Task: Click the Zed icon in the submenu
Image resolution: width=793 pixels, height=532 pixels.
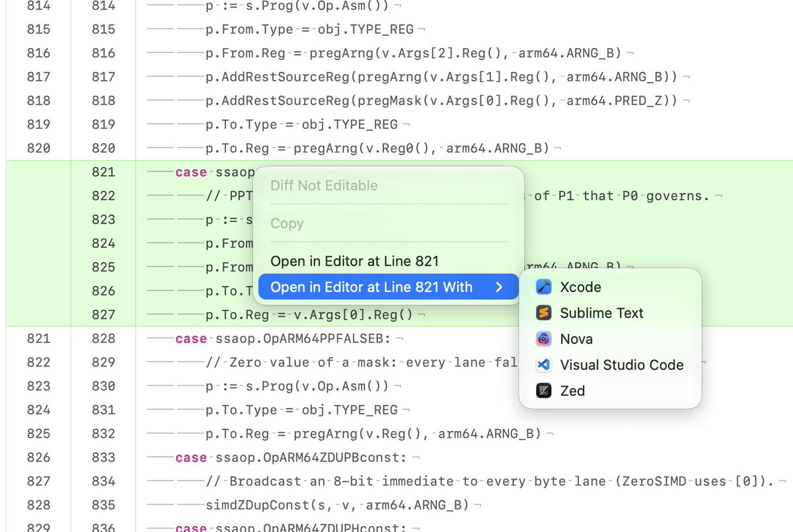Action: [x=544, y=391]
